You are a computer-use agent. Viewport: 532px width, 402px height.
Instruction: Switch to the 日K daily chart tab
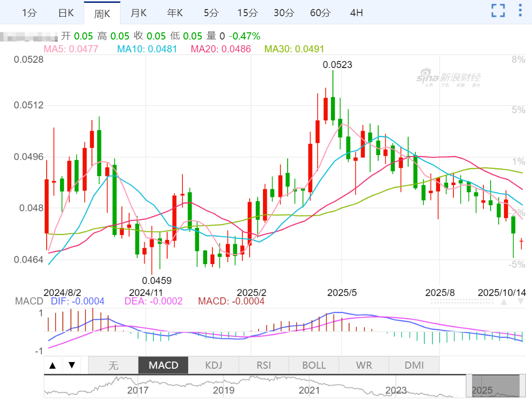pos(66,13)
